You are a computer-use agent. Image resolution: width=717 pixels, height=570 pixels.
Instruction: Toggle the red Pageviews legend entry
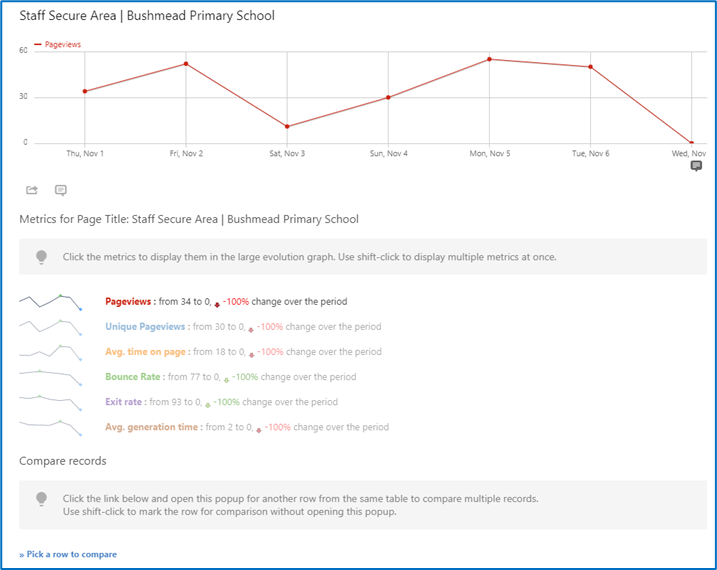(58, 44)
